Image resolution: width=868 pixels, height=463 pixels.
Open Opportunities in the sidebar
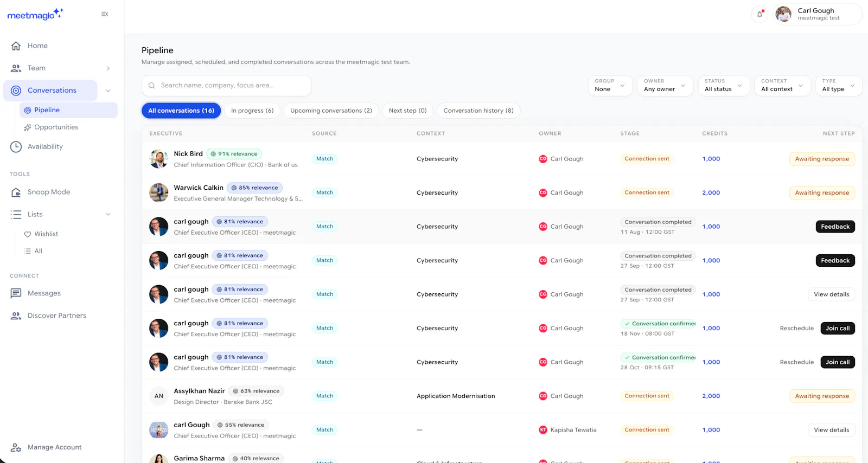56,127
